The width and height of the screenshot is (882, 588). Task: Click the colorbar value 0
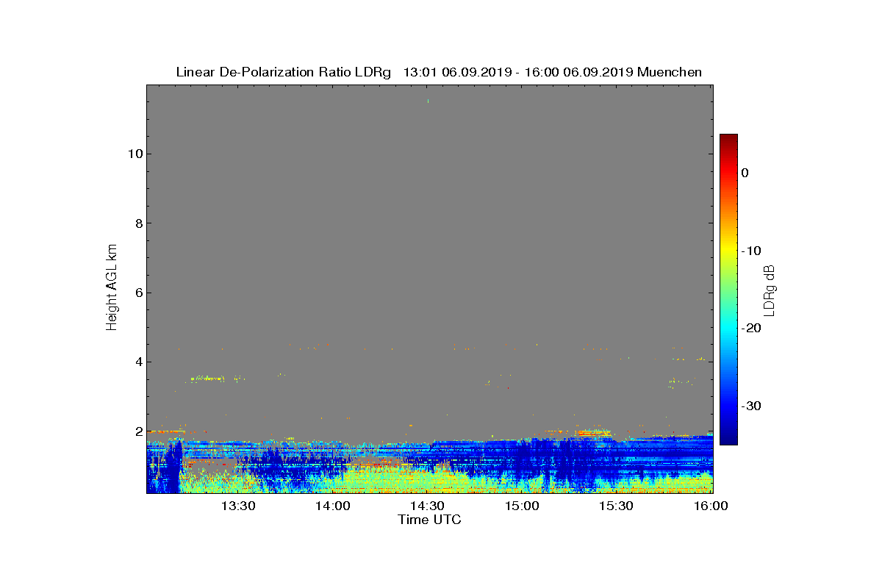click(x=745, y=173)
